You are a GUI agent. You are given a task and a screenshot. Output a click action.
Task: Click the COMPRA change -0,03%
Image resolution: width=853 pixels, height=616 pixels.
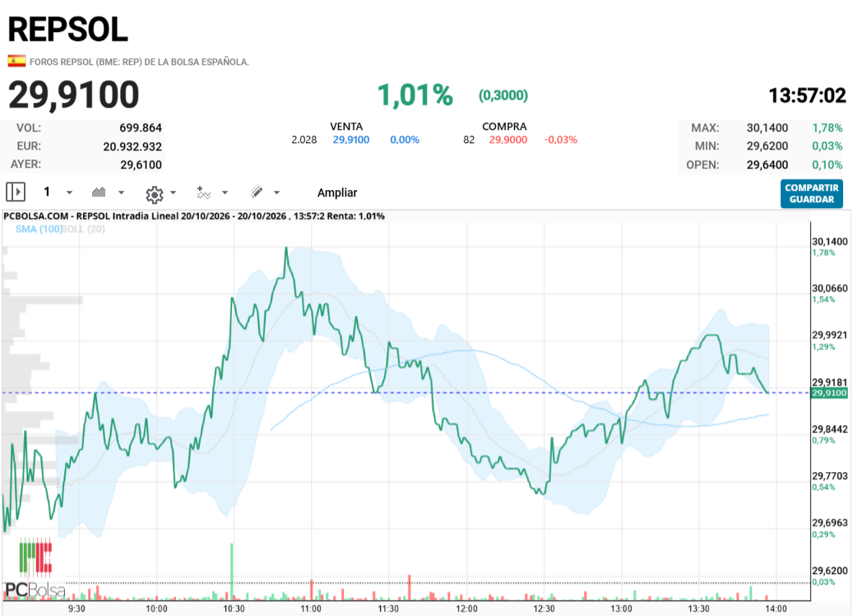(x=561, y=140)
